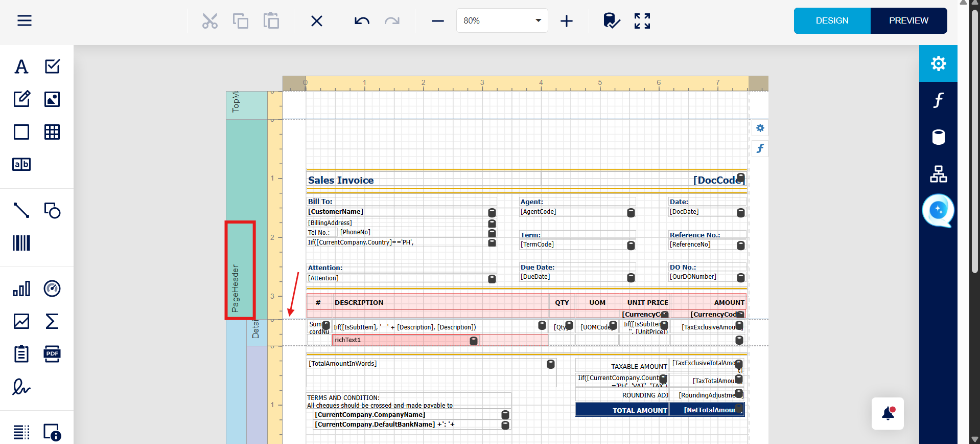This screenshot has height=444, width=980.
Task: Toggle full screen mode
Action: tap(642, 21)
